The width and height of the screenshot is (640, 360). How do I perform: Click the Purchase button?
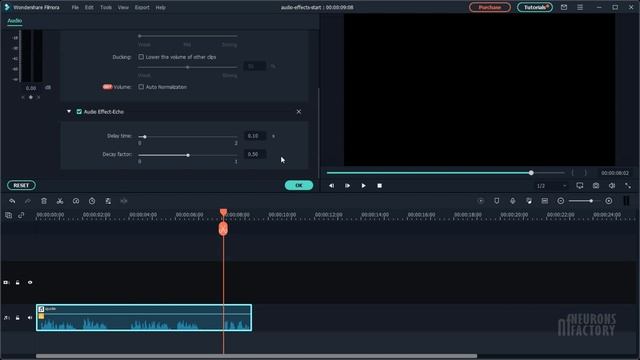point(490,7)
